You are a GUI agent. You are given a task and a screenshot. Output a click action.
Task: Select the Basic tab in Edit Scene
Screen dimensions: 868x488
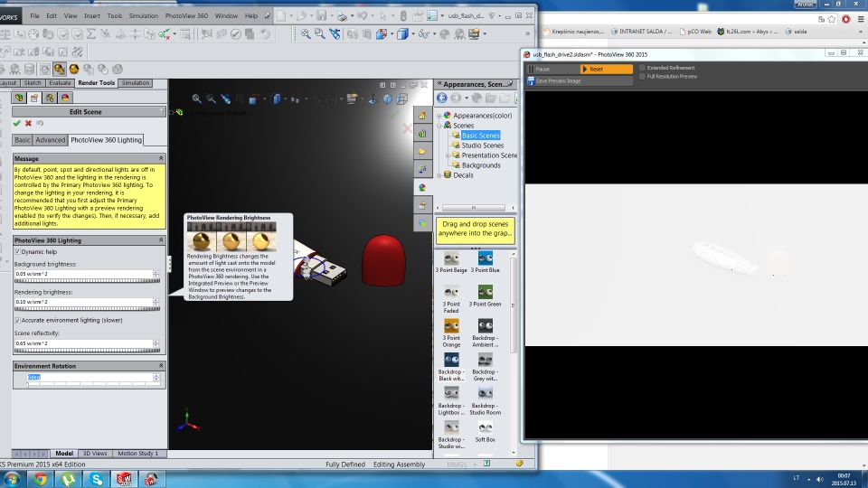[22, 140]
